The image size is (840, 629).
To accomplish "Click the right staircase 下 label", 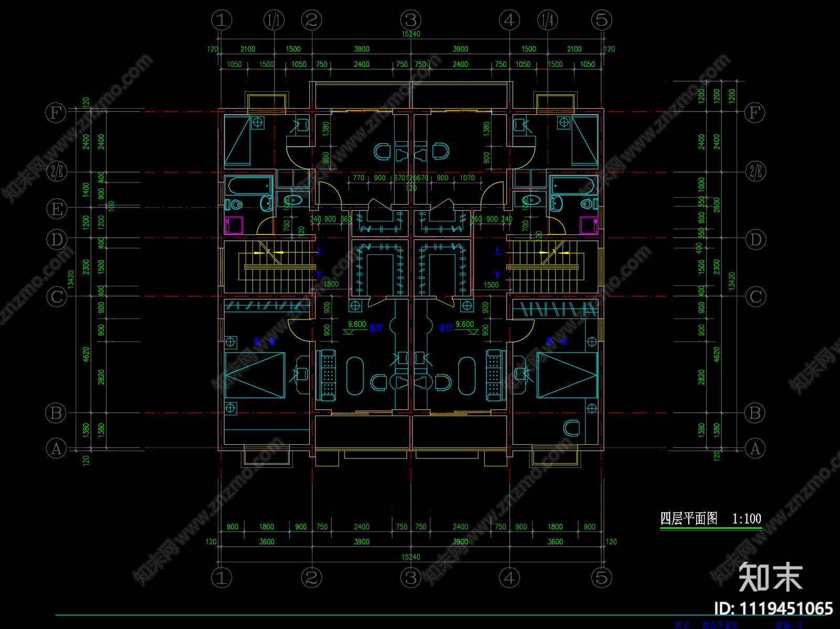I will (x=497, y=275).
